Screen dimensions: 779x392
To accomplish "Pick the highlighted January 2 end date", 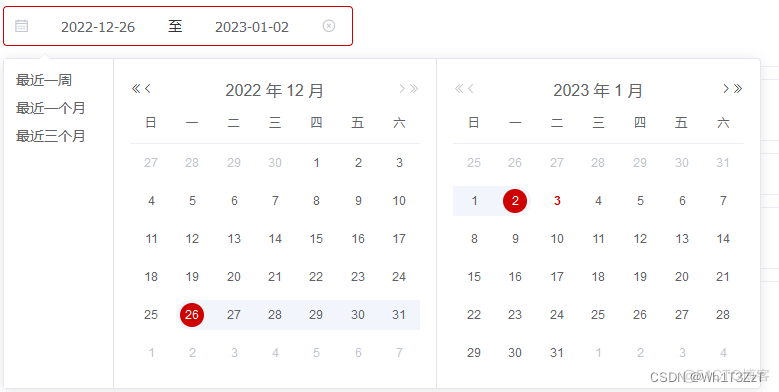I will tap(515, 201).
